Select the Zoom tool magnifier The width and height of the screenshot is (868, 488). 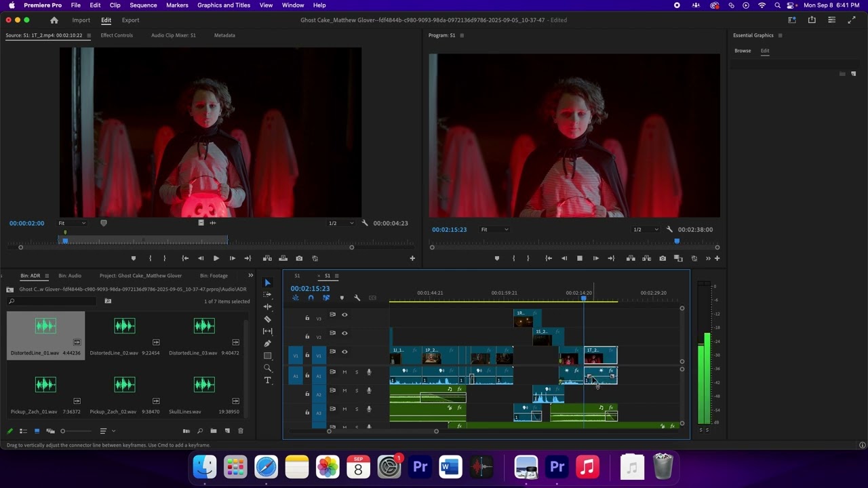(267, 368)
